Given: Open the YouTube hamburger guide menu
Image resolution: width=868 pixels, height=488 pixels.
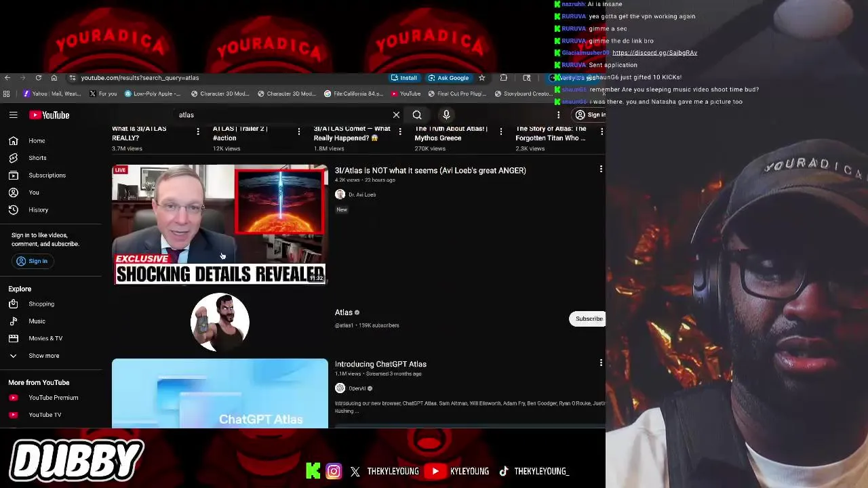Looking at the screenshot, I should 13,115.
